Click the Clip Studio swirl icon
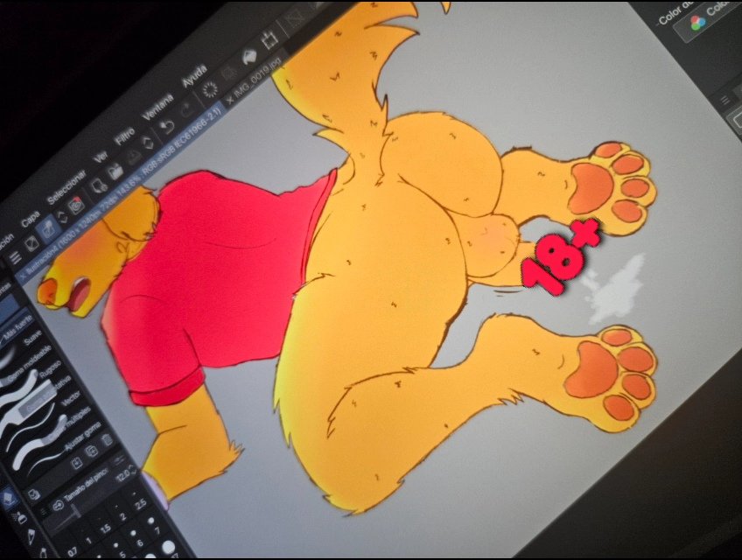 pos(76,206)
